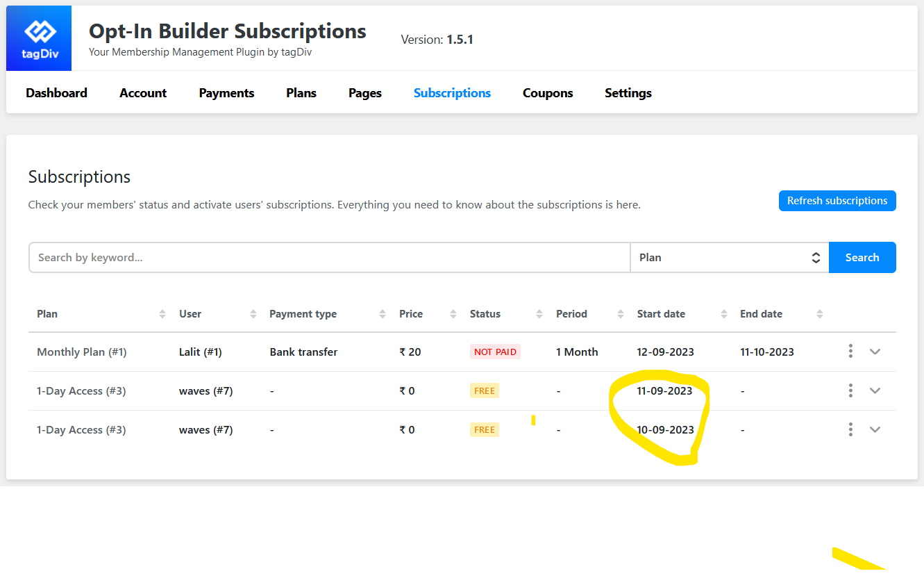Image resolution: width=924 pixels, height=585 pixels.
Task: Click the blue Search button
Action: point(862,258)
